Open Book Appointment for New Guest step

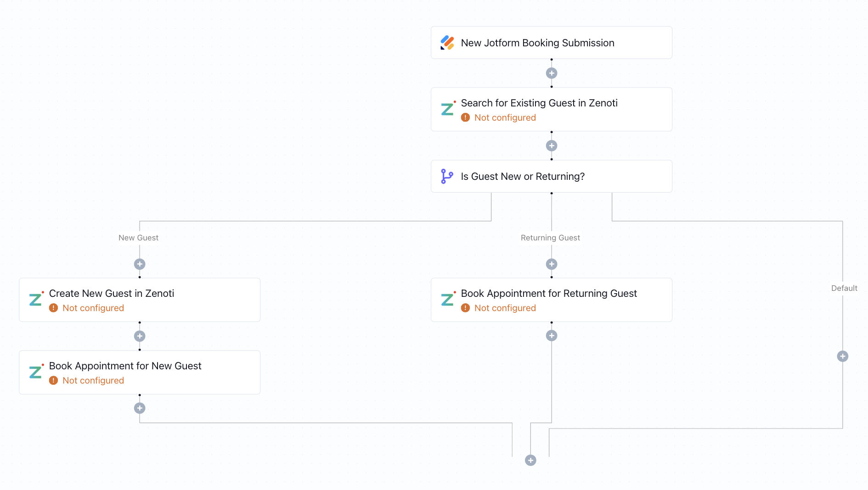[140, 373]
